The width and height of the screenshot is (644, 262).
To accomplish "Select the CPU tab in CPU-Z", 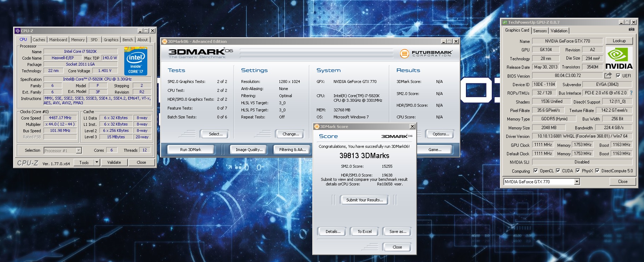I will (x=23, y=39).
